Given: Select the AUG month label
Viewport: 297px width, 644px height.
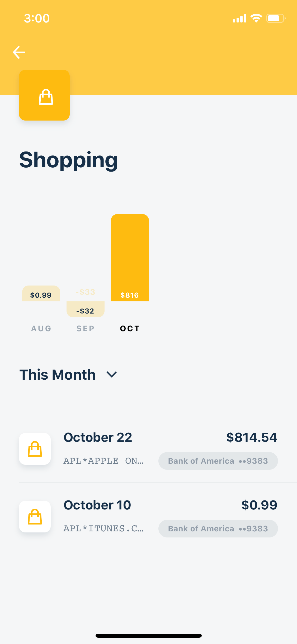Looking at the screenshot, I should pyautogui.click(x=41, y=328).
